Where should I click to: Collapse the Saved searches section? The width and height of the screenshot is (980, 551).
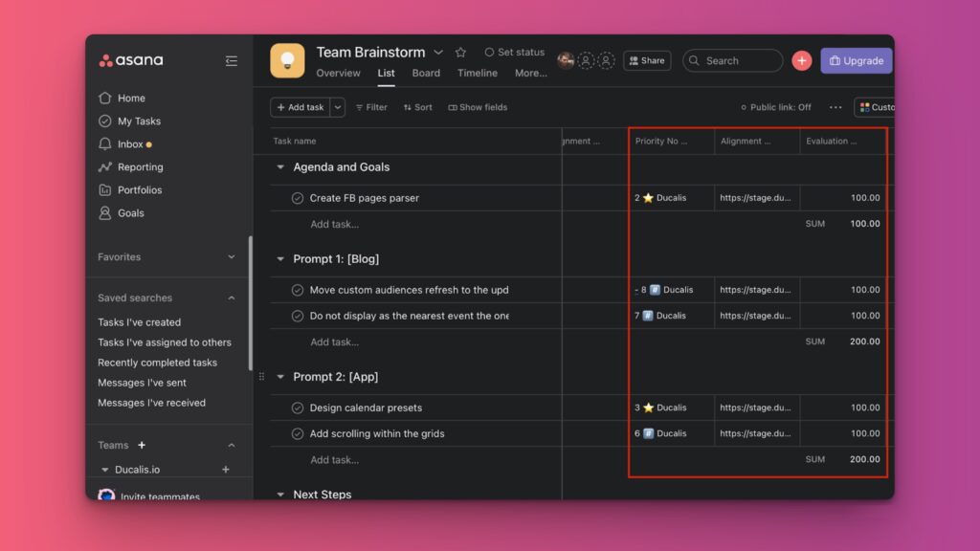tap(230, 298)
